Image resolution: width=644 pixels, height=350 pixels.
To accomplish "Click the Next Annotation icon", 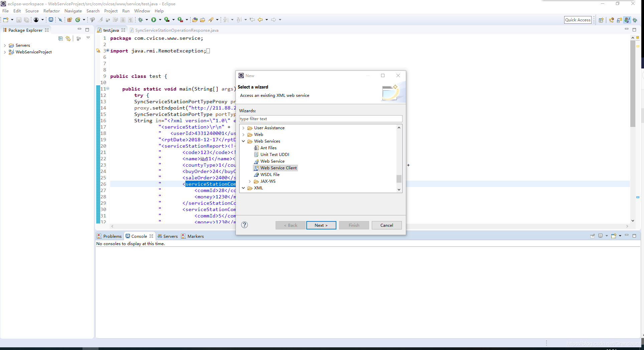I will tap(226, 20).
